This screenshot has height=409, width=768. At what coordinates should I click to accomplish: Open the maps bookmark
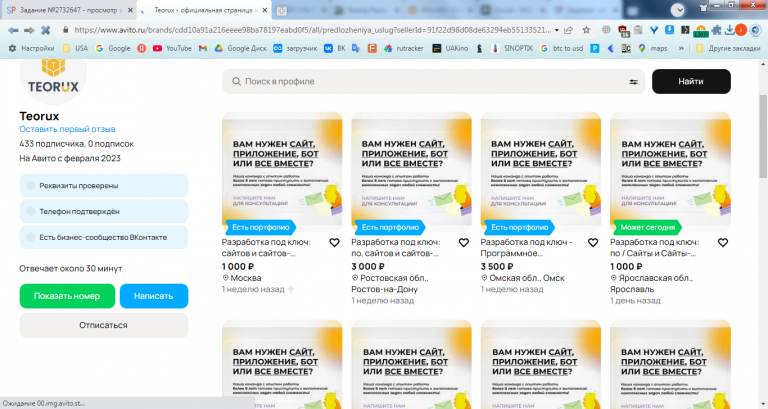point(653,48)
